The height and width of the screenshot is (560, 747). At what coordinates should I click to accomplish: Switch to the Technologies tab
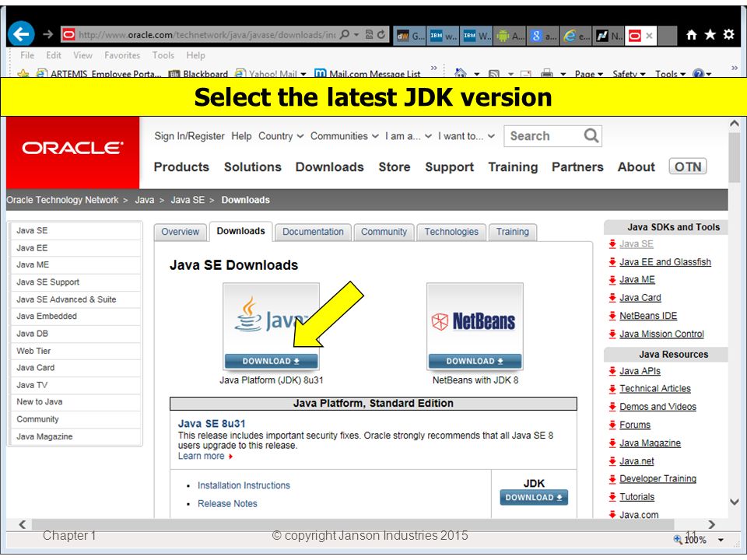point(451,232)
